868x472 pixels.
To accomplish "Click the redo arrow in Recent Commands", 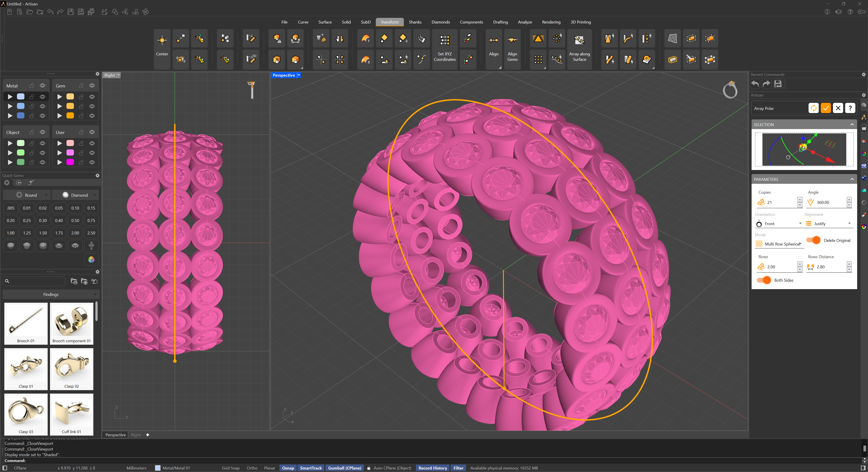I will point(767,84).
